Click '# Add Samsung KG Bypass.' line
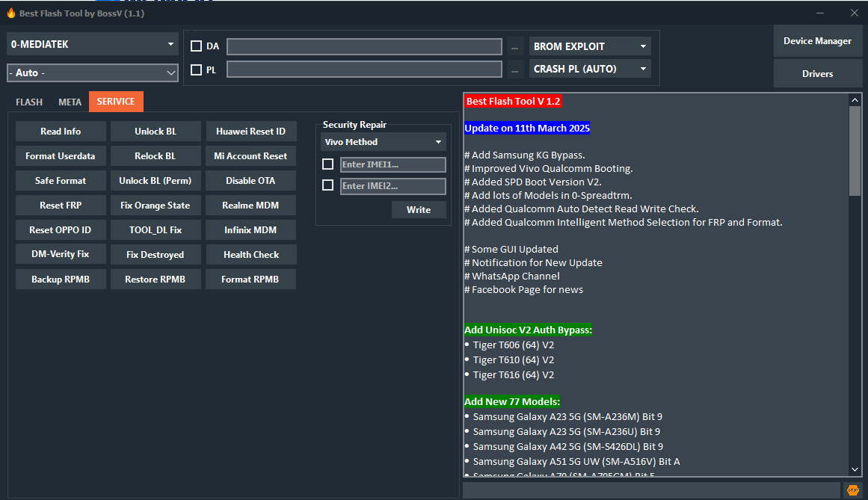This screenshot has width=868, height=500. click(524, 155)
